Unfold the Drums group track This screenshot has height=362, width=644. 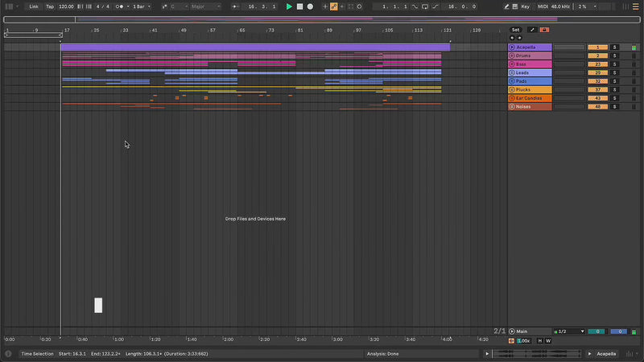(512, 56)
